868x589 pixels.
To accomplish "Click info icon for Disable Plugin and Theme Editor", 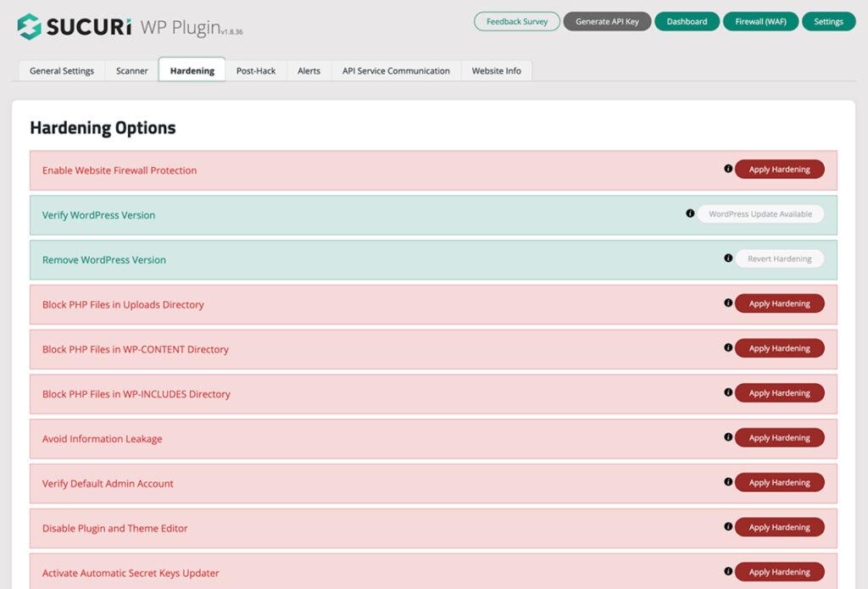I will pyautogui.click(x=728, y=527).
